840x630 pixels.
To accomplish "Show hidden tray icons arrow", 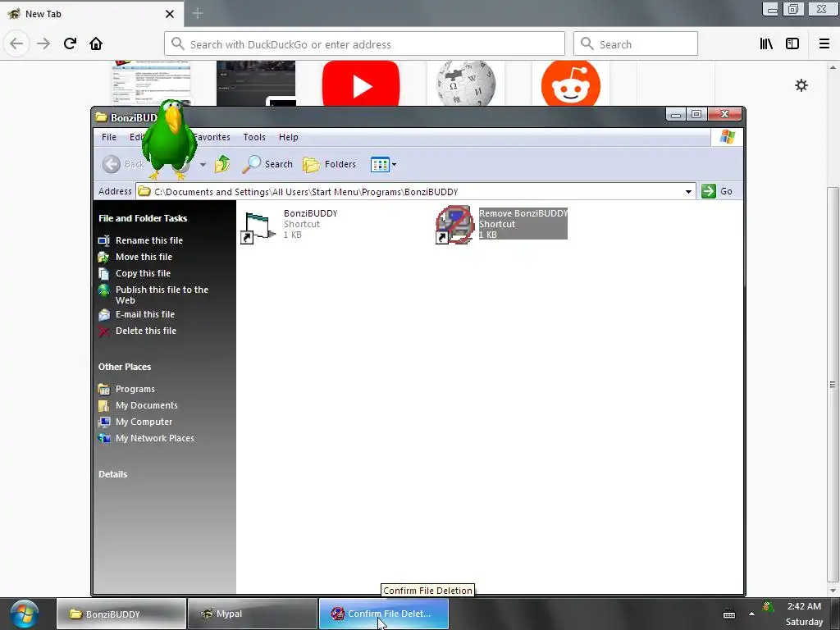I will point(751,614).
